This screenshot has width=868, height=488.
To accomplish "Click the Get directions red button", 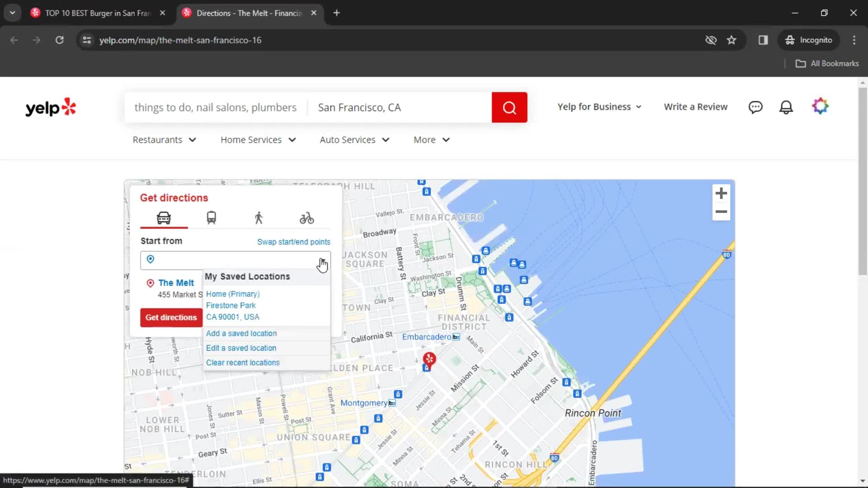I will point(171,318).
